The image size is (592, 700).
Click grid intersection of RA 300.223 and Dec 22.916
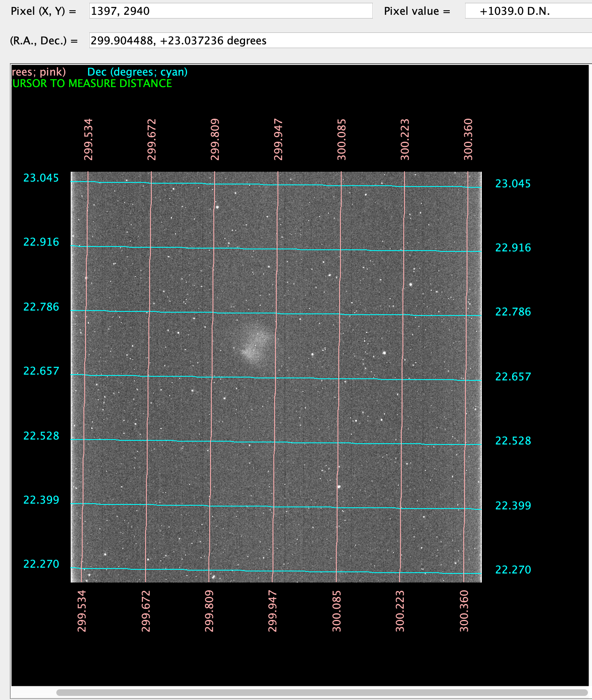tap(404, 251)
